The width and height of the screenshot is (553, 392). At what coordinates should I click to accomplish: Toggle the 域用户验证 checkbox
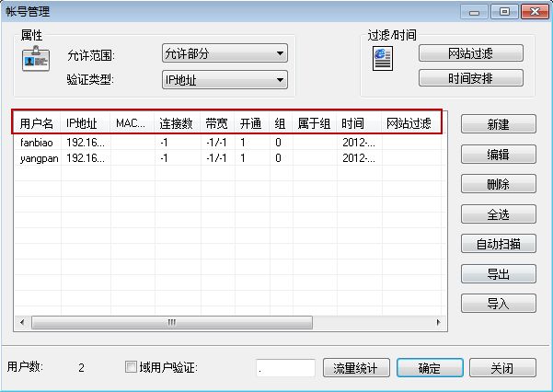(131, 367)
